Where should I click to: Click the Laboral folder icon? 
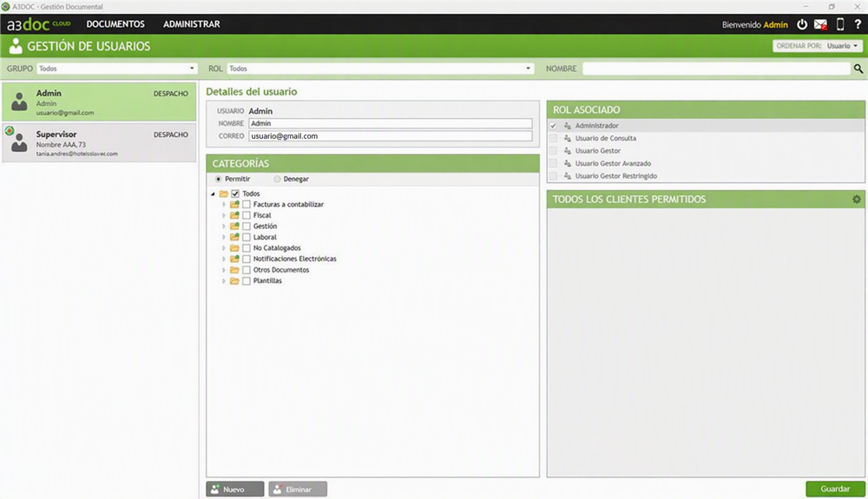click(x=234, y=237)
